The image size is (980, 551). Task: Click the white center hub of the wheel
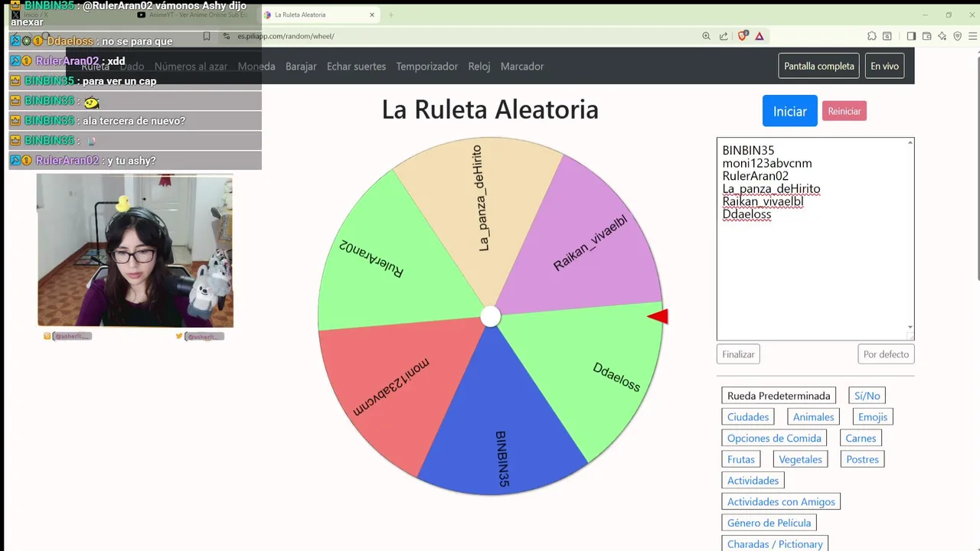pos(490,317)
